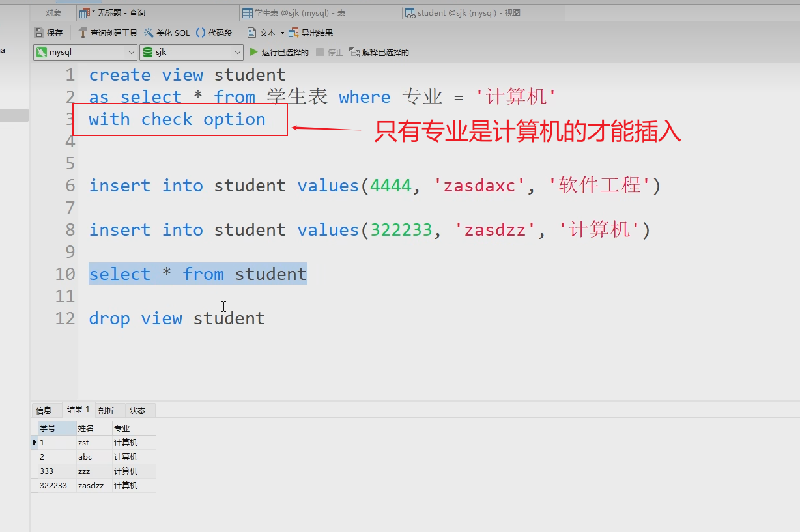800x532 pixels.
Task: Open the 文本 dropdown arrow
Action: [282, 33]
